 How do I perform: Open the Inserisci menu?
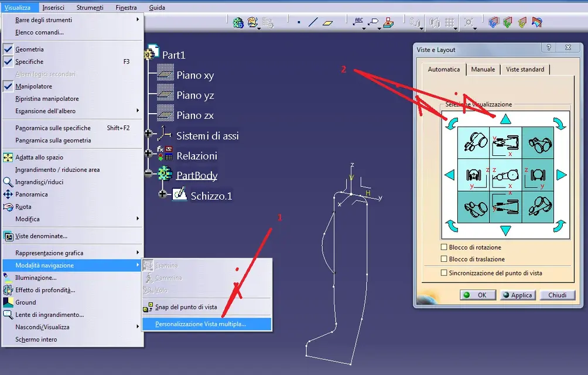(53, 8)
